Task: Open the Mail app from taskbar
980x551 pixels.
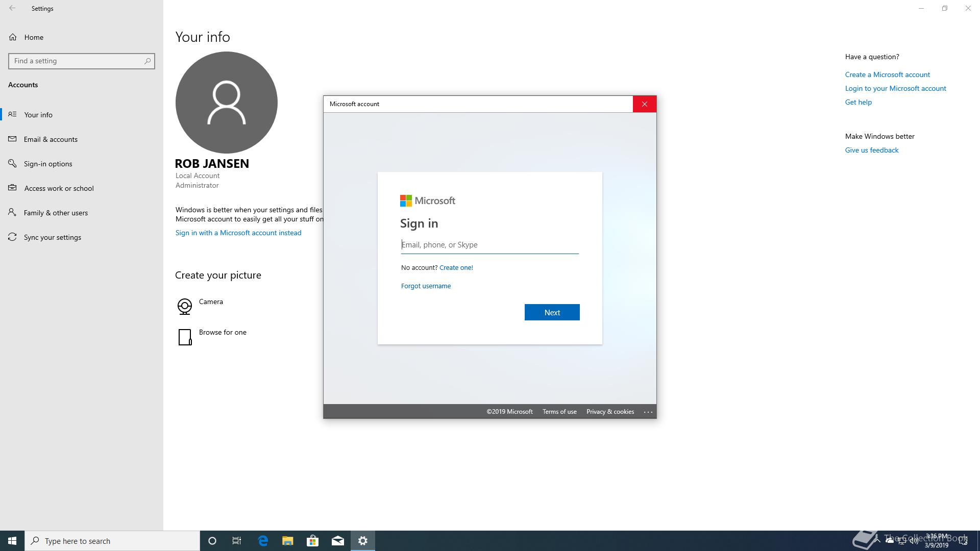Action: (x=337, y=541)
